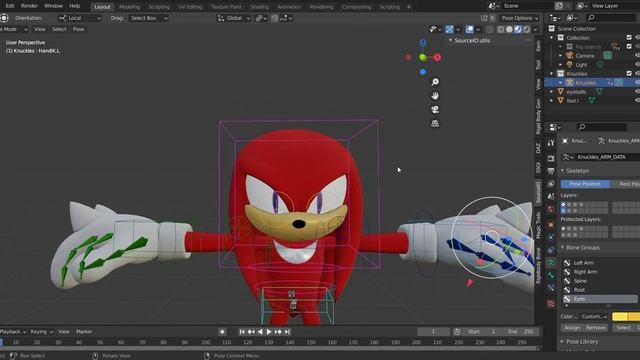This screenshot has height=360, width=640.
Task: Click the current frame number field
Action: click(433, 332)
